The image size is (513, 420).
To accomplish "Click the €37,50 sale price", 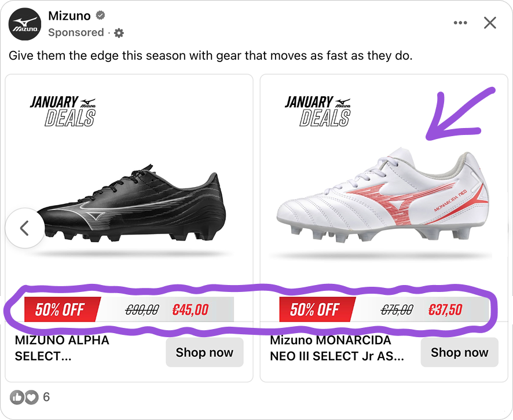I will tap(445, 310).
